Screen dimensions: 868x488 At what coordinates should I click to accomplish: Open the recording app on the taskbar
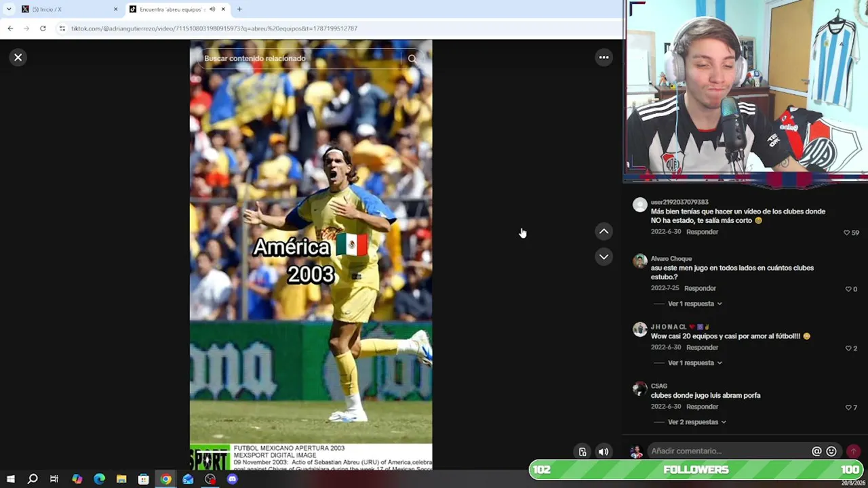coord(210,479)
